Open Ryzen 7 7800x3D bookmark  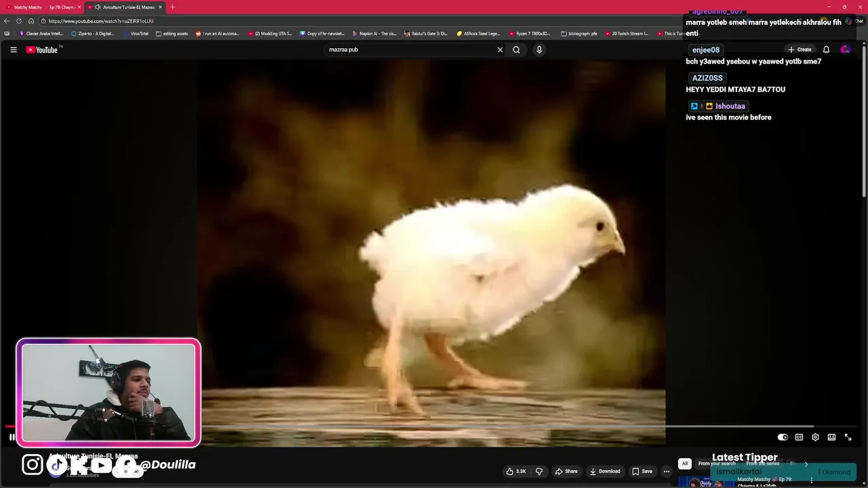click(531, 33)
